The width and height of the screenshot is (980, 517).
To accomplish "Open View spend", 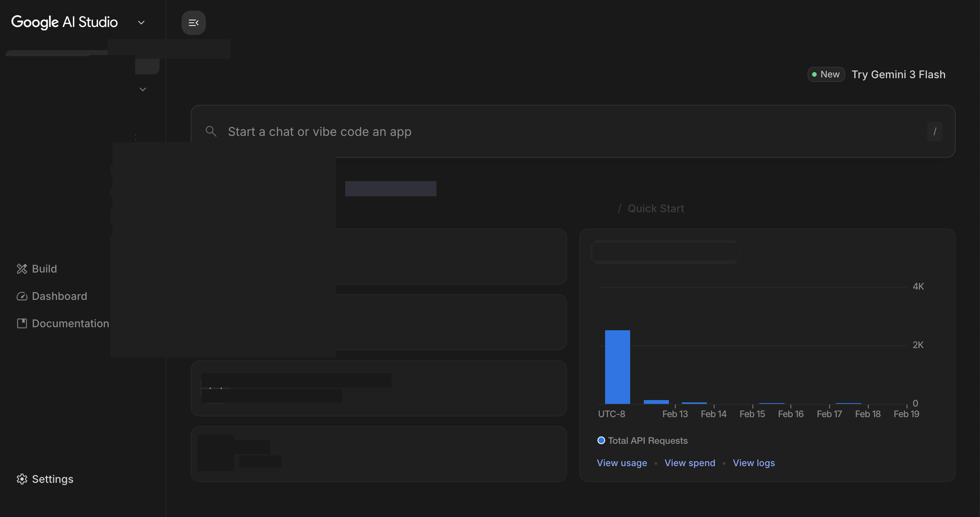I will (x=690, y=463).
